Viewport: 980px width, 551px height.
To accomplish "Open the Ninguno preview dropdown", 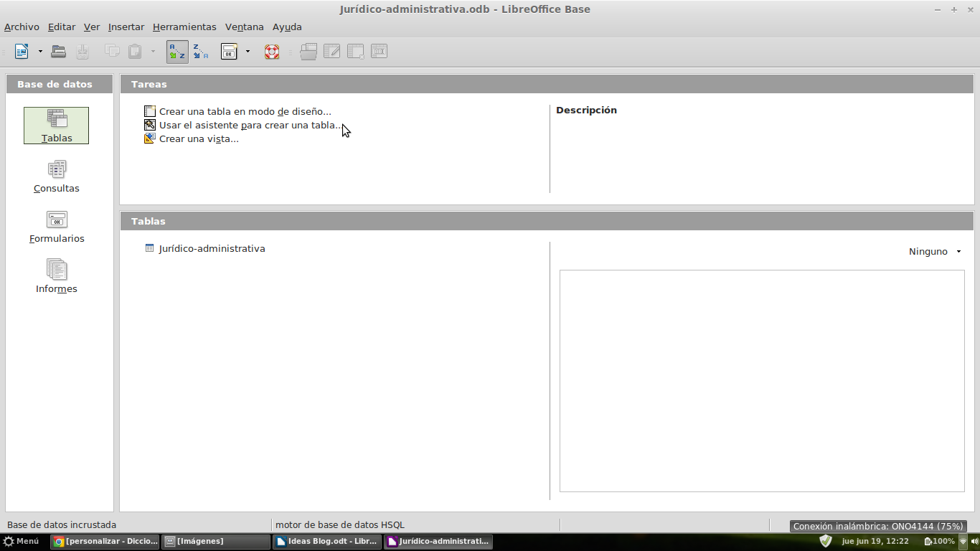I will coord(935,252).
